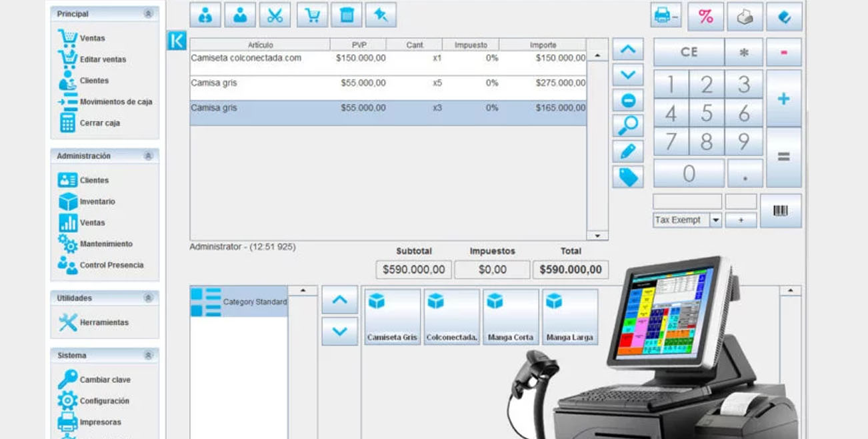Open Inventario from Administración menu
The width and height of the screenshot is (868, 439).
tap(97, 201)
